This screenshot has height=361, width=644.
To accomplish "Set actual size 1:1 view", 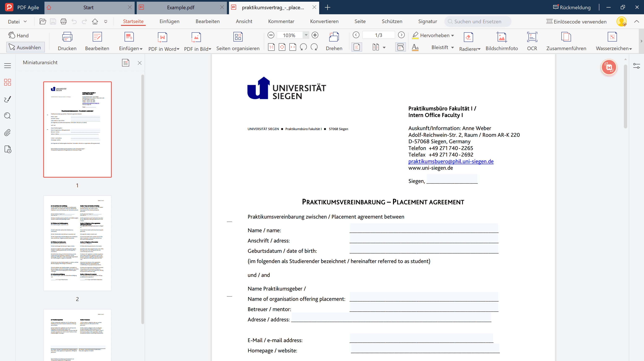I will click(x=271, y=47).
